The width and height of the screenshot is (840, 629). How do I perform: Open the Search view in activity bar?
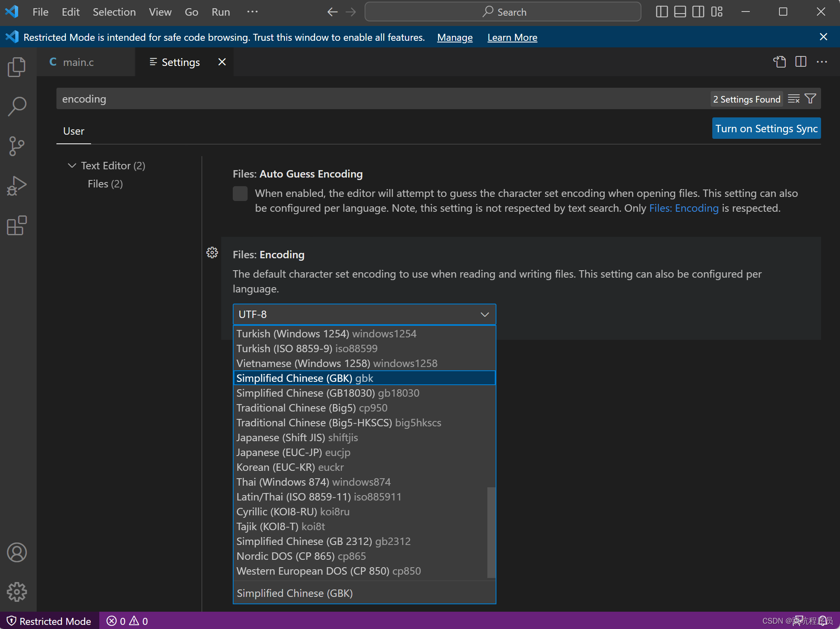click(x=17, y=106)
